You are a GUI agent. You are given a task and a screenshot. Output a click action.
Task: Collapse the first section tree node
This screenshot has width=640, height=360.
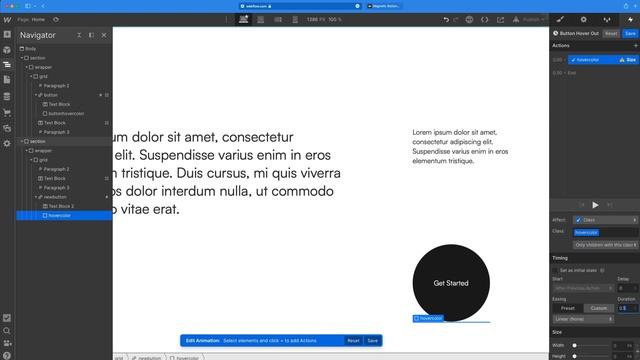(22, 58)
